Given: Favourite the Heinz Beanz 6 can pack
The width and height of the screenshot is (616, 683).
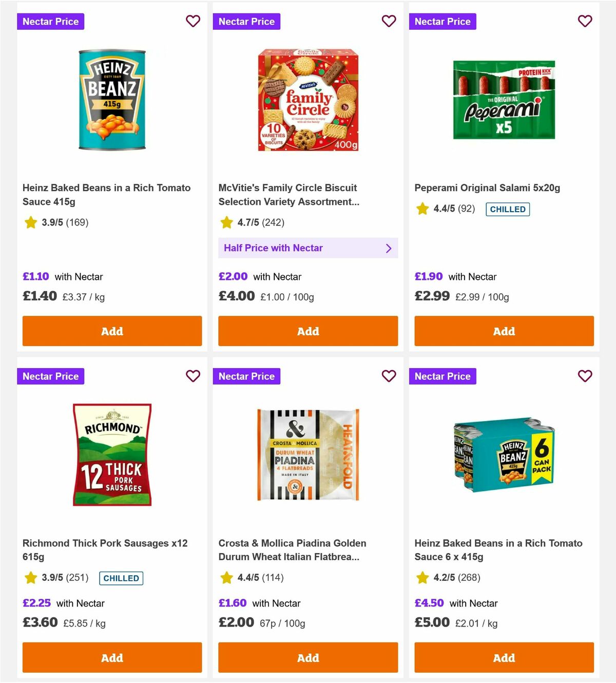Looking at the screenshot, I should point(585,376).
